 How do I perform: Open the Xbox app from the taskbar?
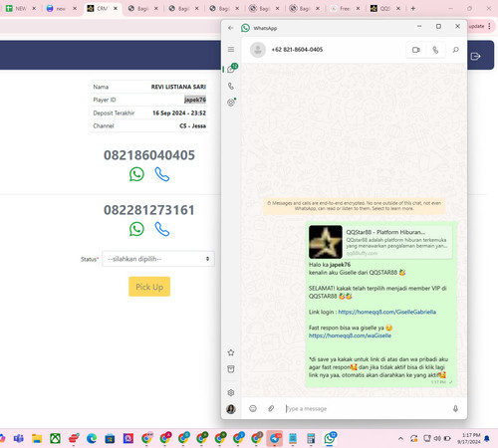coord(55,438)
